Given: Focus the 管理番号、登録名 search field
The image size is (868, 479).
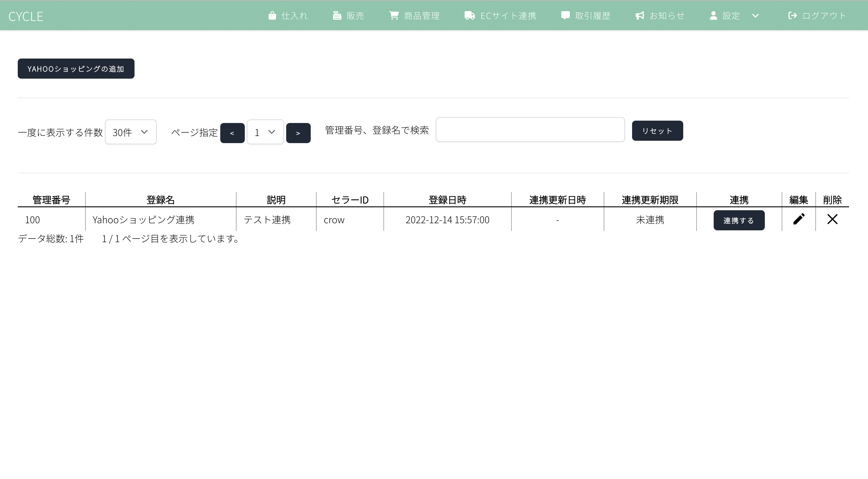Looking at the screenshot, I should (530, 130).
